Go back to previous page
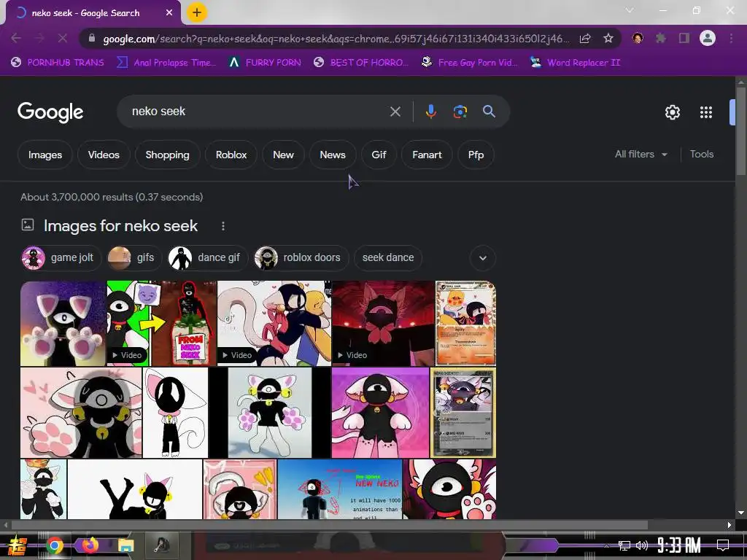The height and width of the screenshot is (560, 747). (x=16, y=38)
